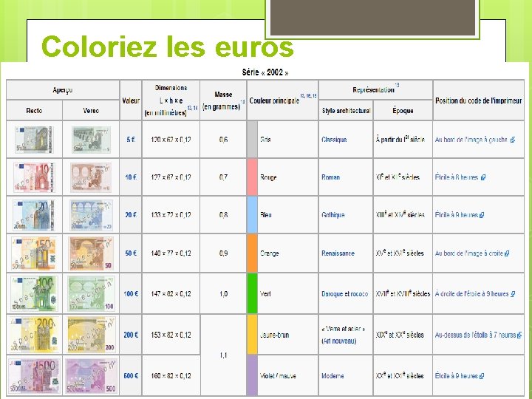Pick the purple swatch beside Violet / mauve
This screenshot has height=399, width=532.
252,375
